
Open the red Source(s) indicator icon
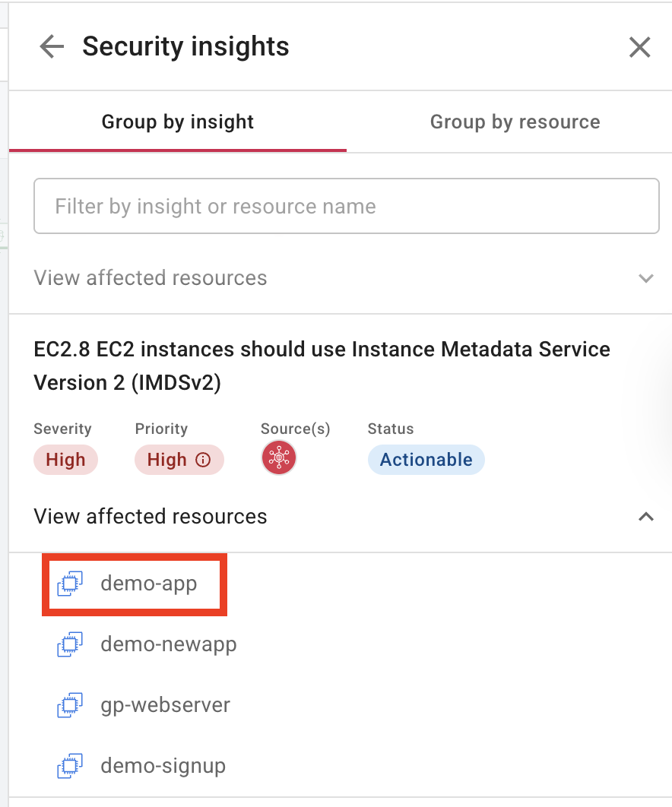(x=279, y=457)
